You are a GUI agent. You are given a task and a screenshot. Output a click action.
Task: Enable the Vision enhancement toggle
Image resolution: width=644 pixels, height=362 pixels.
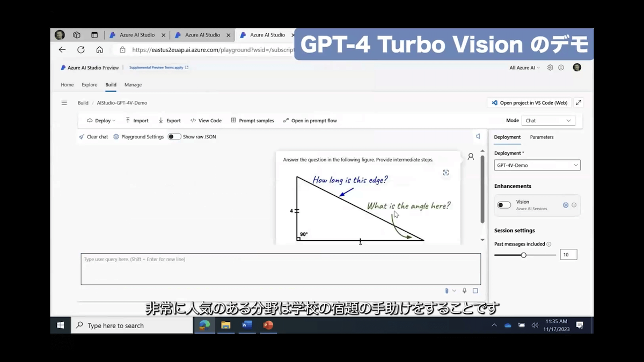pos(504,205)
